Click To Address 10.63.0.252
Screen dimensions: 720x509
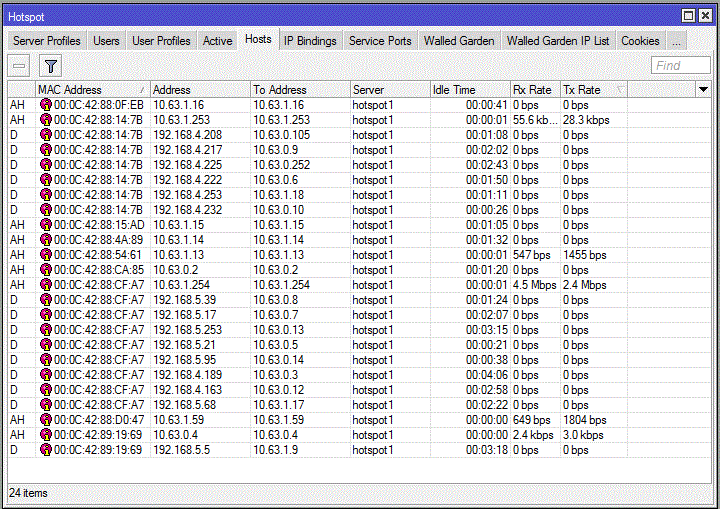281,165
